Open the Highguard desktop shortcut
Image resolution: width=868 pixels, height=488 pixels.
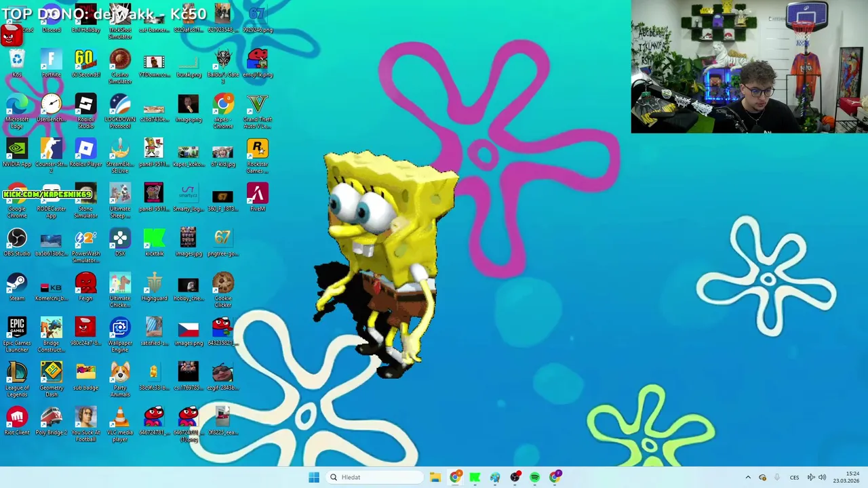click(155, 287)
